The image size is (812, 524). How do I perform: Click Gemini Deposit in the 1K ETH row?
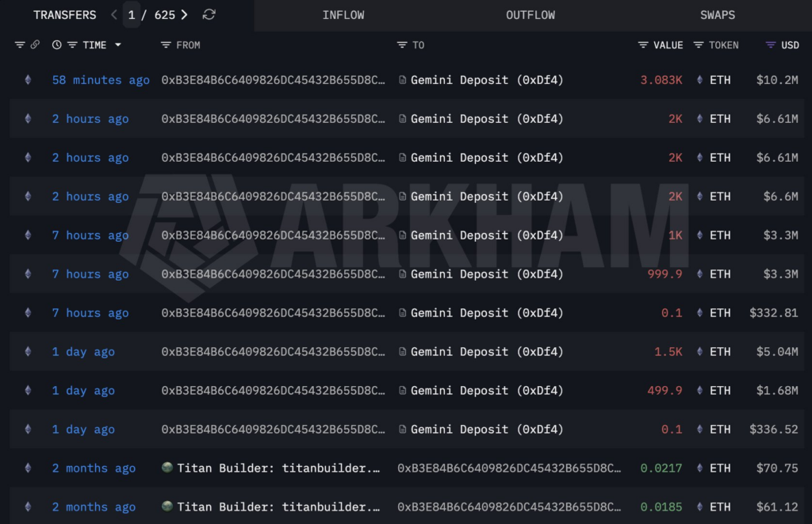486,235
